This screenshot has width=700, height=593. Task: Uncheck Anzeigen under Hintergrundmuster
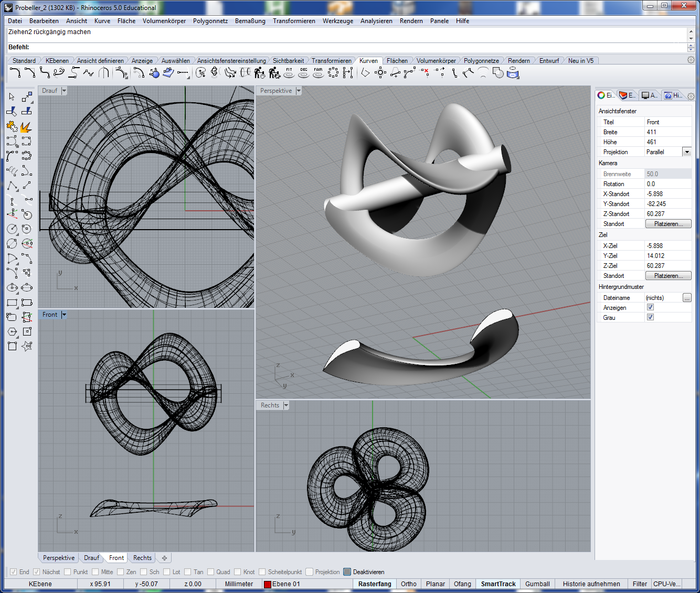[x=650, y=307]
